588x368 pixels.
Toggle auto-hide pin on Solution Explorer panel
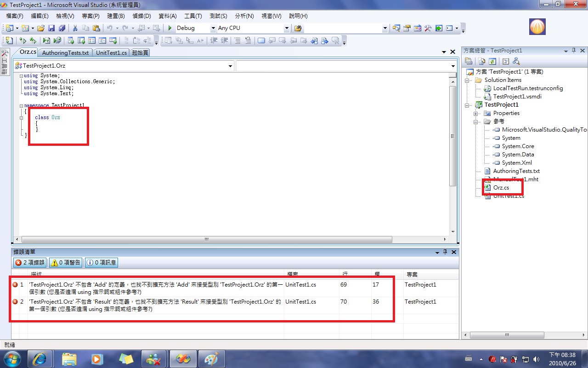pos(574,51)
